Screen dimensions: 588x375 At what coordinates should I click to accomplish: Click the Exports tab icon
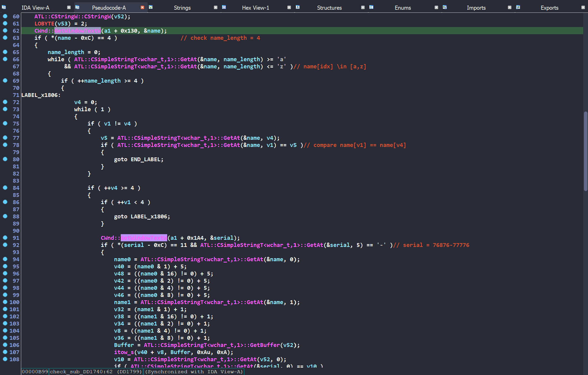coord(518,7)
